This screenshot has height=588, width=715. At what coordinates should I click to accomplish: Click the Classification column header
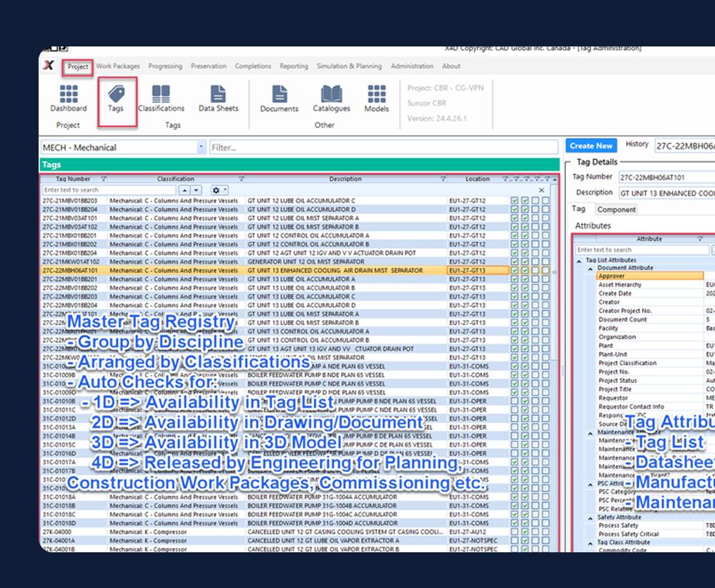[176, 179]
